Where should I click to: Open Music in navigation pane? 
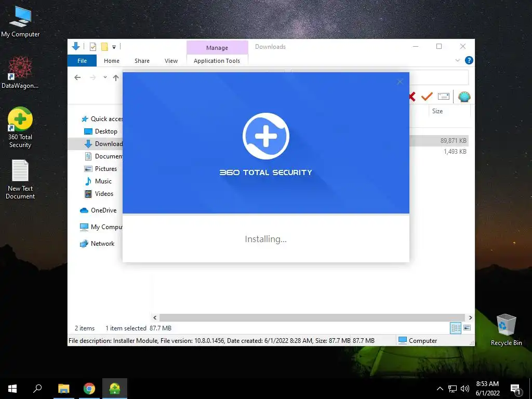[x=98, y=181]
